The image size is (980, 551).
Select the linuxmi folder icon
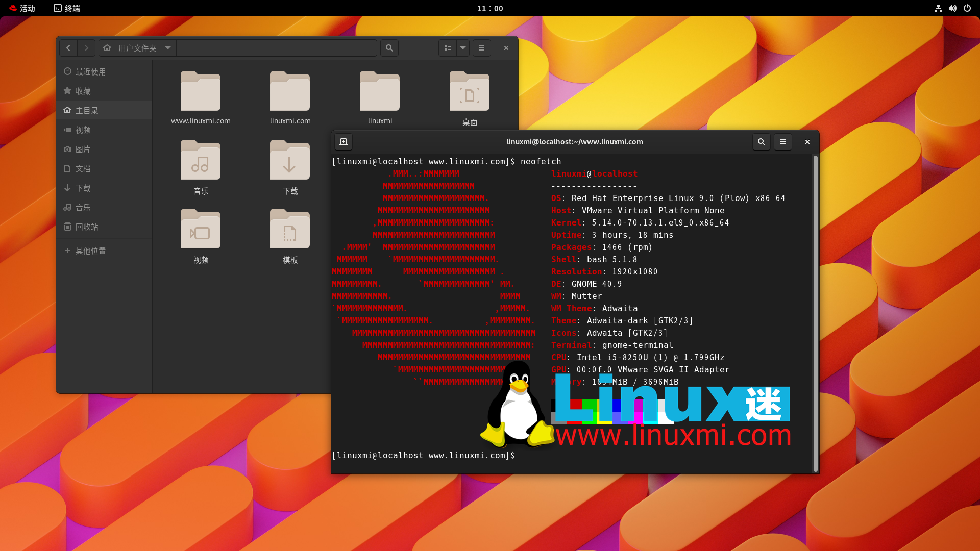[x=380, y=91]
